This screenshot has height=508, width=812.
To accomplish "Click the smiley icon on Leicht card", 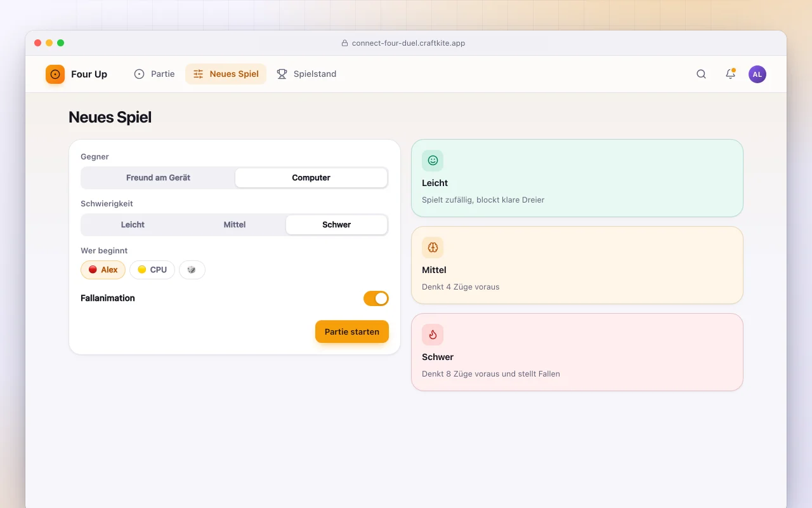I will tap(433, 161).
